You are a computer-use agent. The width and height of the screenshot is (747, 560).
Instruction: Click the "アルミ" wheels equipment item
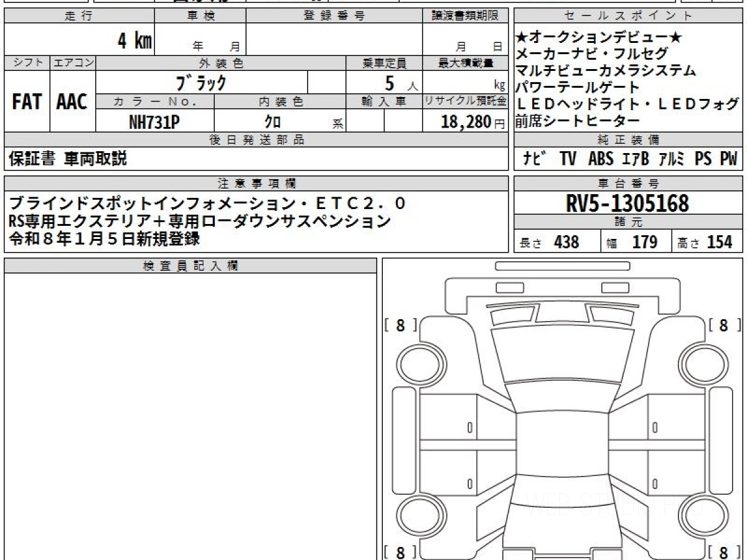click(x=671, y=159)
